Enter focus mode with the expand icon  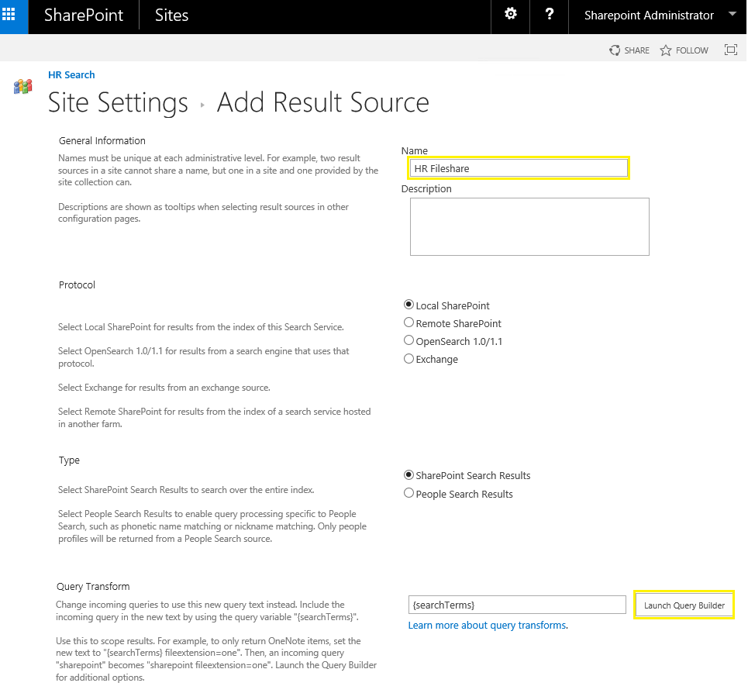coord(730,49)
